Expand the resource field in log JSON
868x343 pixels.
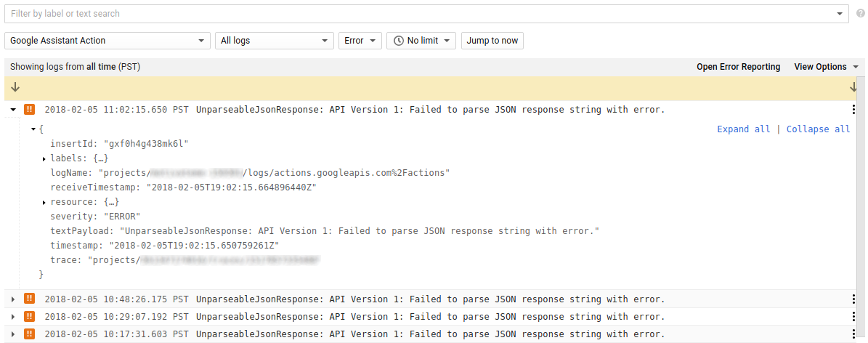click(x=44, y=202)
